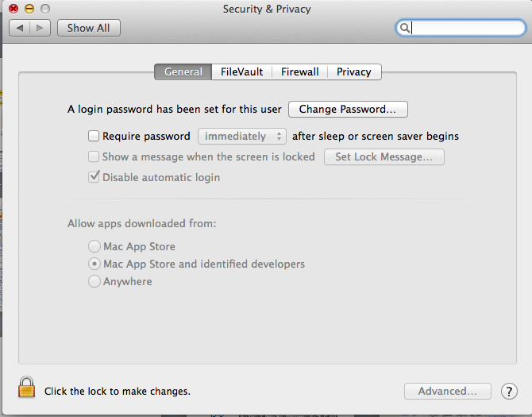Go back with the left arrow button
The height and width of the screenshot is (417, 532).
[20, 28]
